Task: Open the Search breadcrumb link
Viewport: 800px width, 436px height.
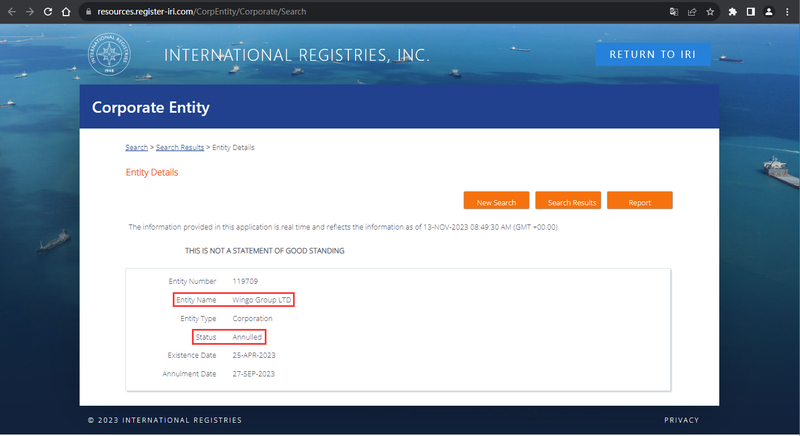Action: pyautogui.click(x=136, y=147)
